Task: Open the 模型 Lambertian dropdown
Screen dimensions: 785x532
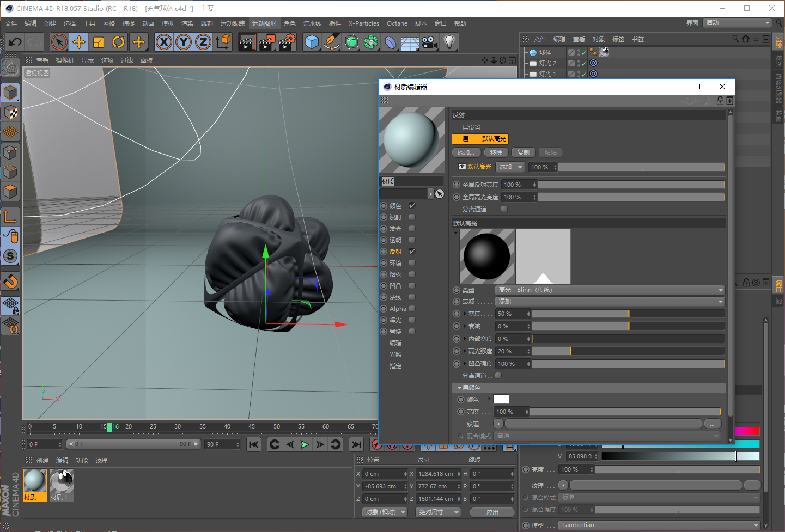Action: [660, 525]
